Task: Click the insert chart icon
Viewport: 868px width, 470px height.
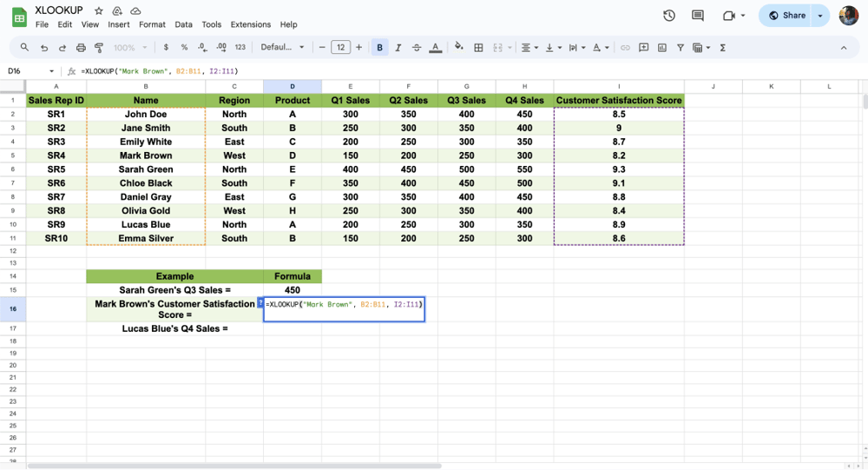Action: [x=662, y=48]
